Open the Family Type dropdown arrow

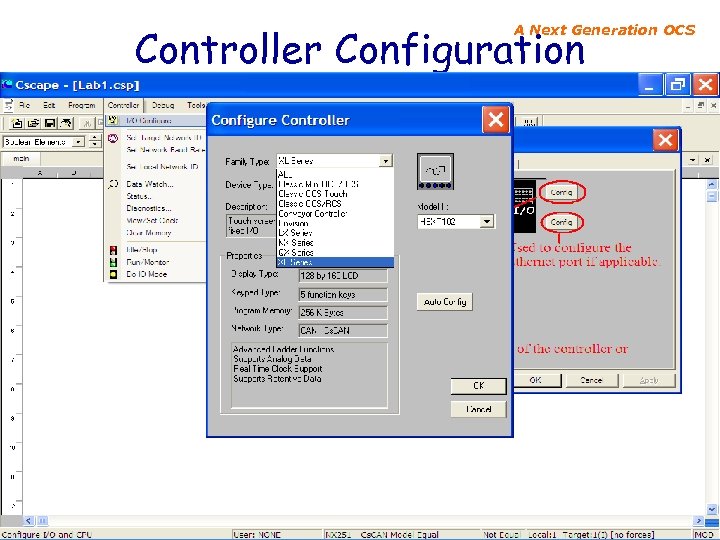(x=386, y=161)
